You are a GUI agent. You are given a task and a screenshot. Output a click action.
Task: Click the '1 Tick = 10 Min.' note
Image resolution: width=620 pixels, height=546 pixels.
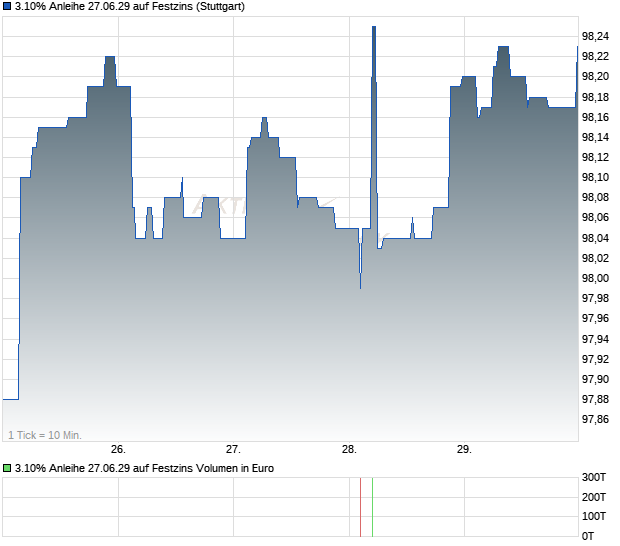click(45, 435)
